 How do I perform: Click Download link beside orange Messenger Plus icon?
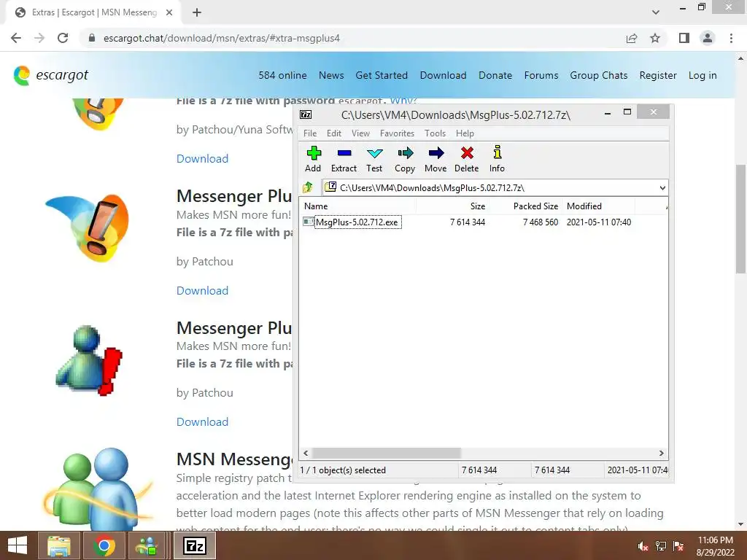[203, 290]
